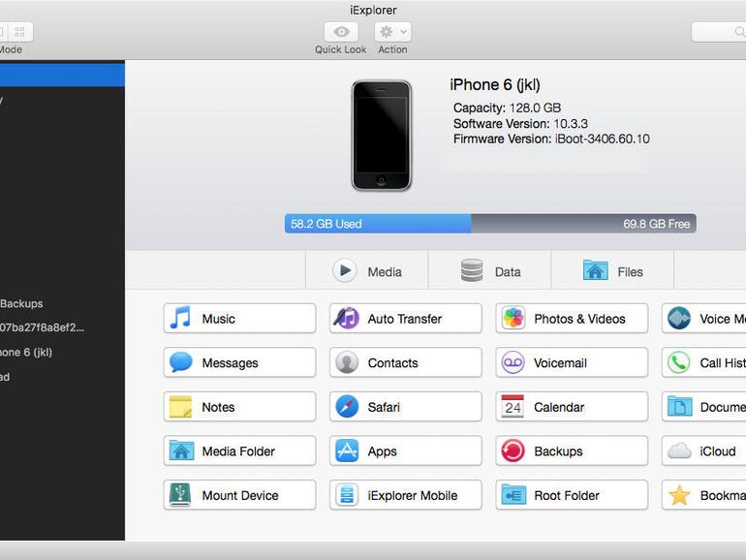This screenshot has height=560, width=746.
Task: Select Backups entry in sidebar
Action: point(21,303)
